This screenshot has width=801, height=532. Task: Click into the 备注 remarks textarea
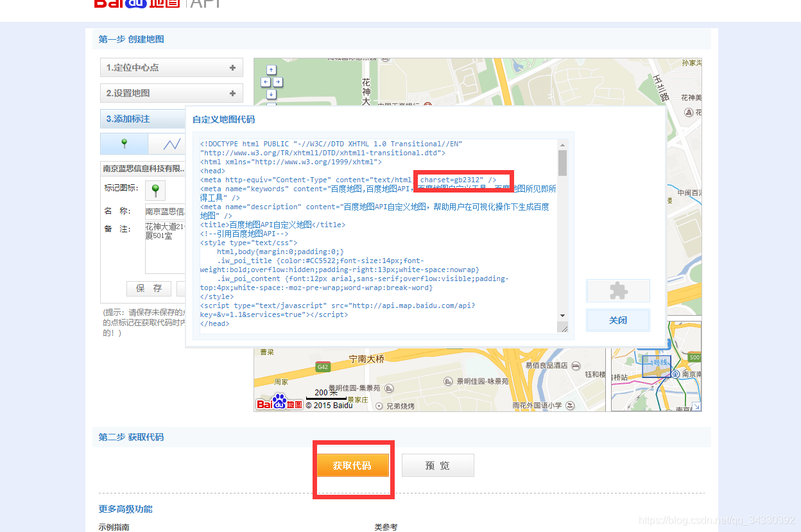point(165,247)
